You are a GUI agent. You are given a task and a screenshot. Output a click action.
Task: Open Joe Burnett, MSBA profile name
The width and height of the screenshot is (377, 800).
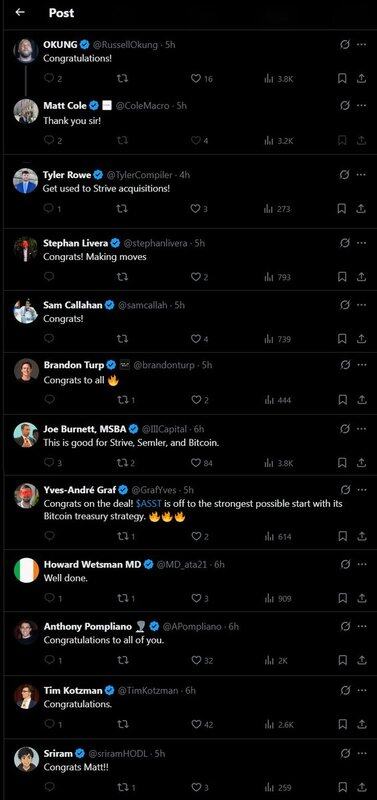pos(85,429)
